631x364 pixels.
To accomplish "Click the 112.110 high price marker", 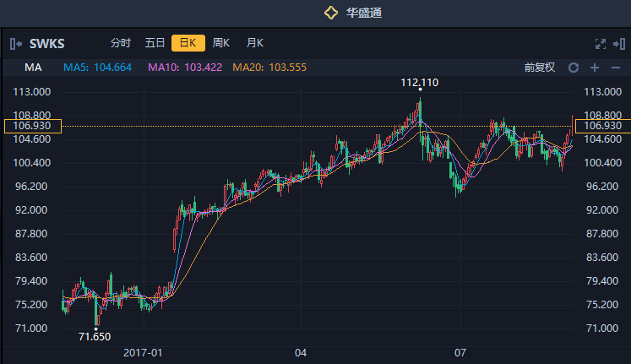I will pos(420,83).
